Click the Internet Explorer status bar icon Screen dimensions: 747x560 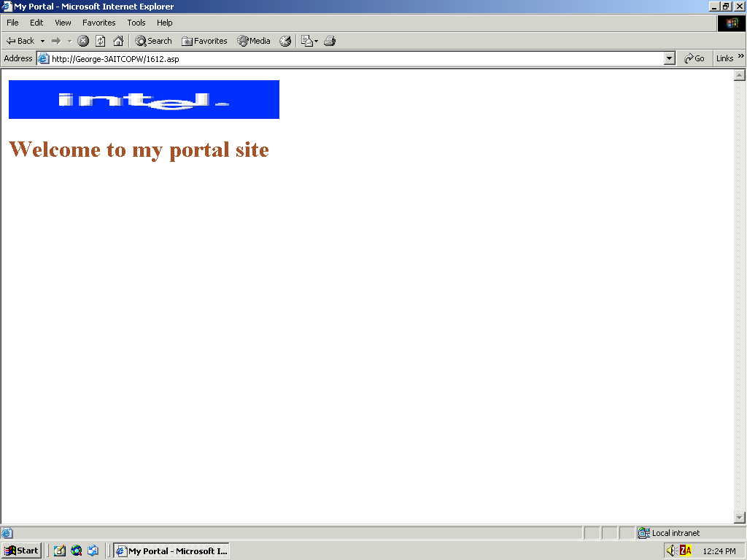(7, 533)
